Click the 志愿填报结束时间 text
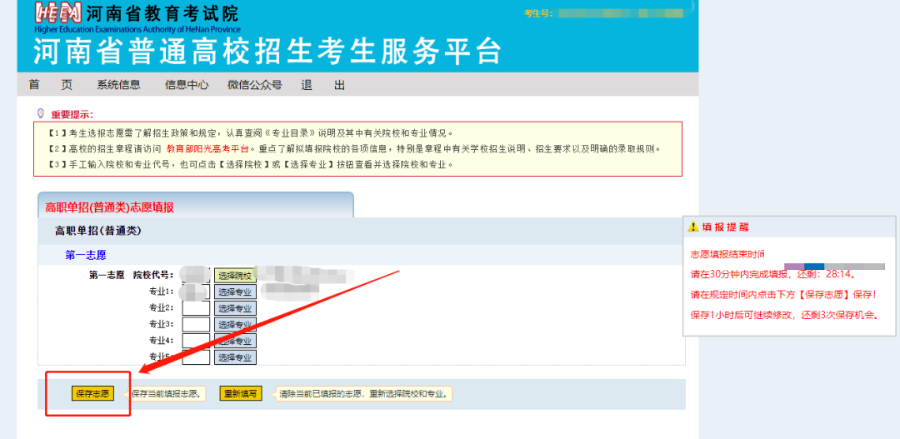Screen dimensions: 900x439 point(727,254)
